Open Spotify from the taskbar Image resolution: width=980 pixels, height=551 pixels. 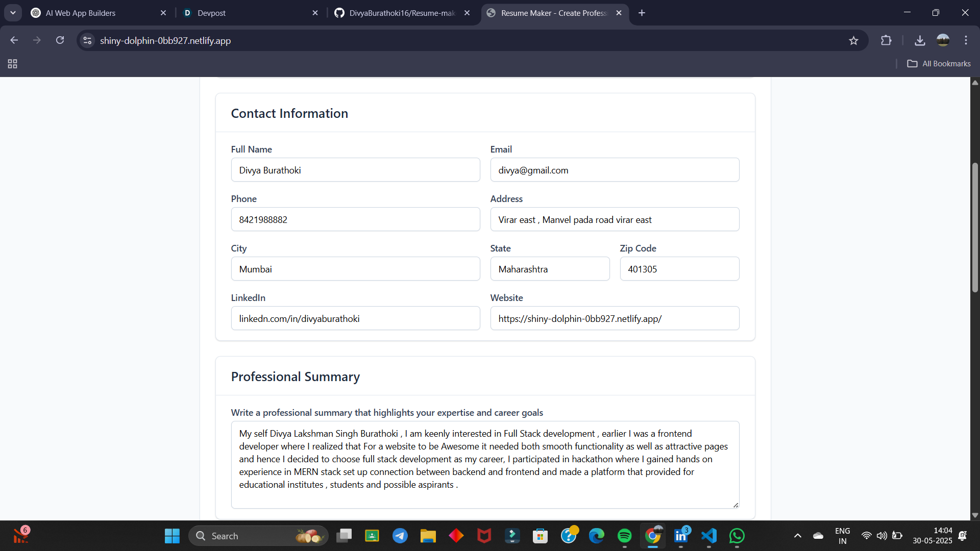(x=624, y=536)
